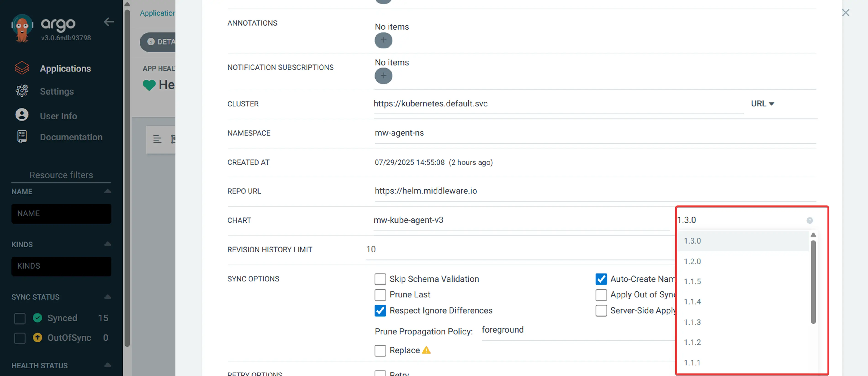The width and height of the screenshot is (868, 376).
Task: Add an annotation with the plus button
Action: pyautogui.click(x=383, y=40)
